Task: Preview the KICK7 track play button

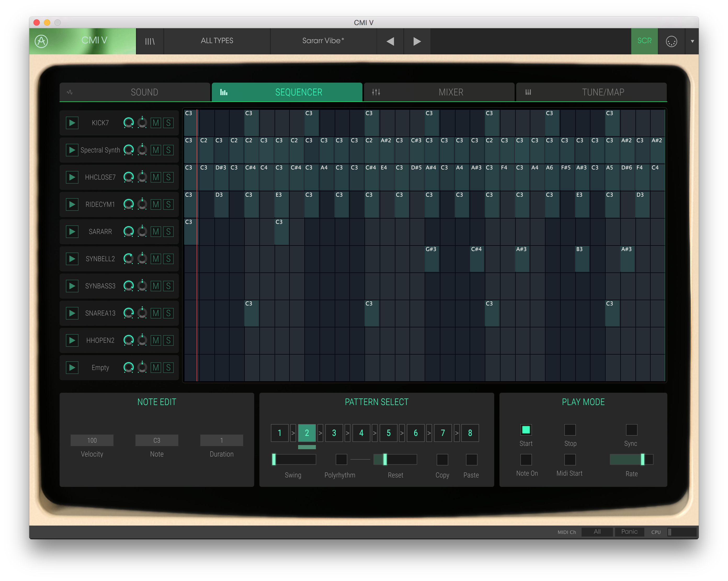Action: 72,123
